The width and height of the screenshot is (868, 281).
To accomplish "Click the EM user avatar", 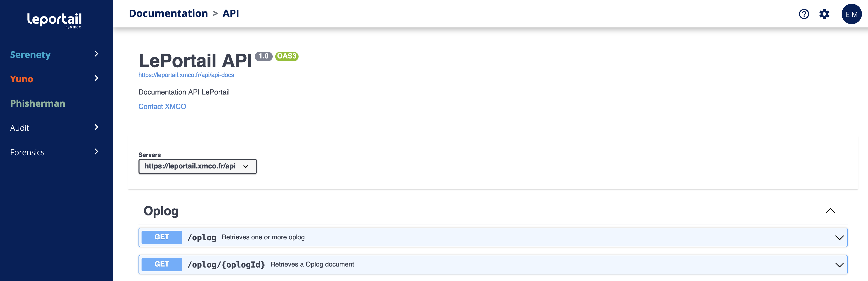I will click(x=851, y=14).
